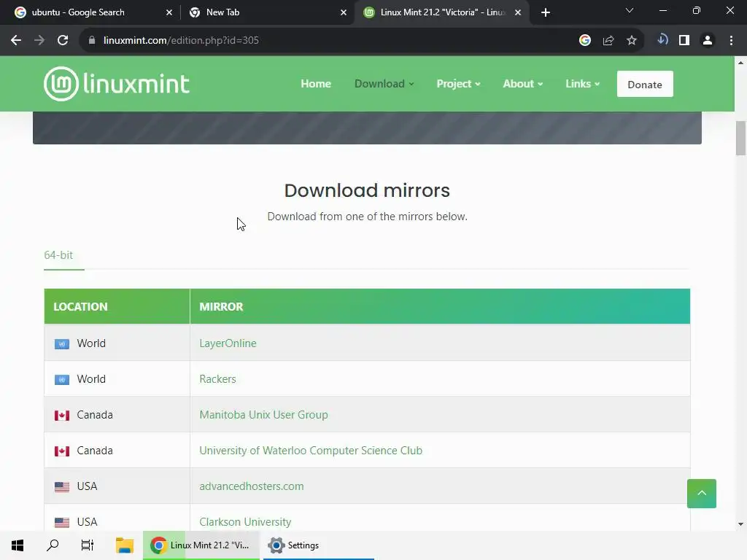Image resolution: width=747 pixels, height=560 pixels.
Task: Click USA location in Clarkson University row
Action: [88, 522]
